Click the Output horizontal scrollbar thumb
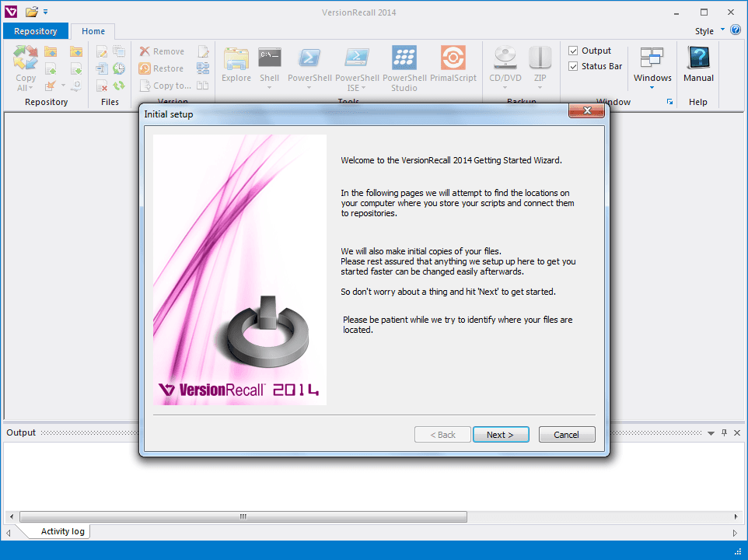 point(243,516)
